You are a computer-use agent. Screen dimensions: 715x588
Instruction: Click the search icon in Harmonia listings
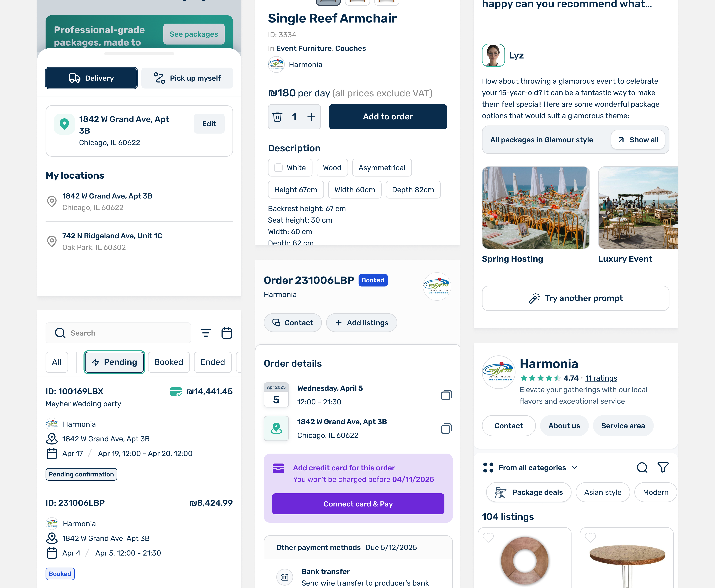(x=642, y=467)
